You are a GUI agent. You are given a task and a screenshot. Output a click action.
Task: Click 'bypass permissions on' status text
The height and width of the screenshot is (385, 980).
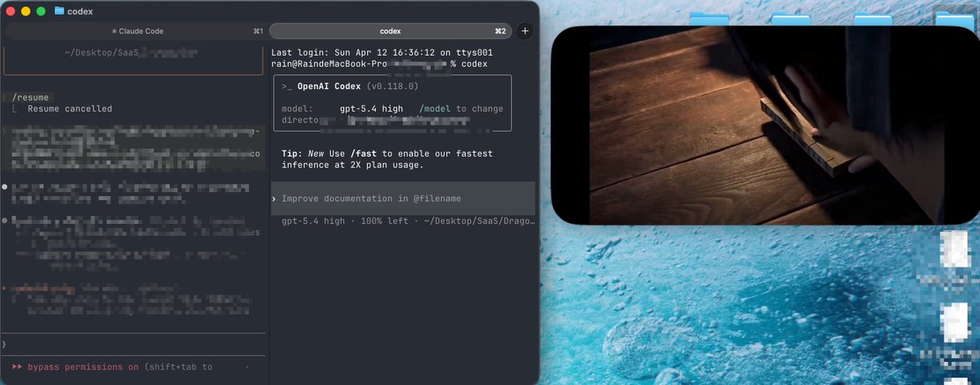coord(83,367)
